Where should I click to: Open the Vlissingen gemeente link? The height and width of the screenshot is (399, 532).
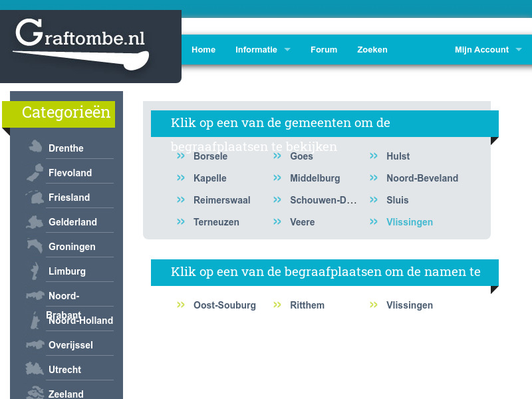pyautogui.click(x=410, y=221)
